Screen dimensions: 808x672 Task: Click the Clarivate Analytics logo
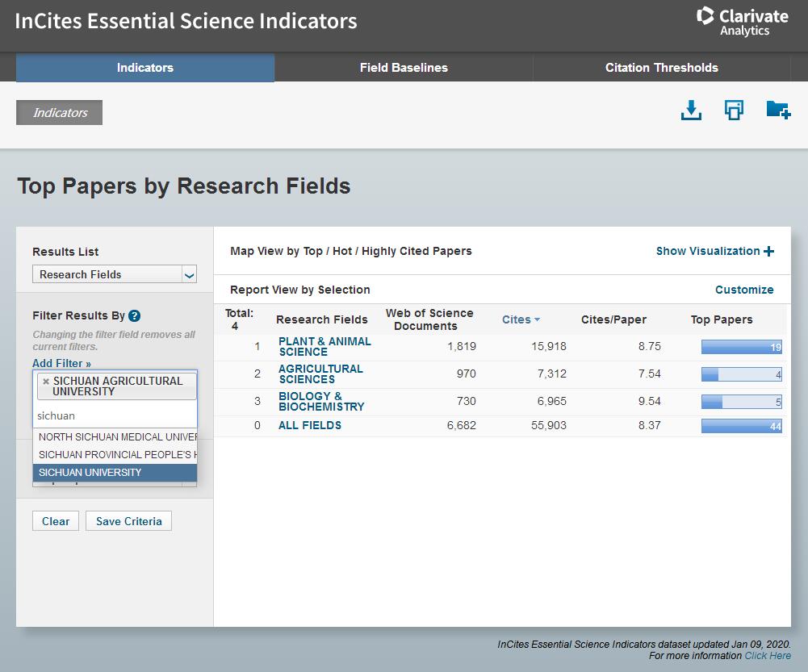[x=742, y=22]
